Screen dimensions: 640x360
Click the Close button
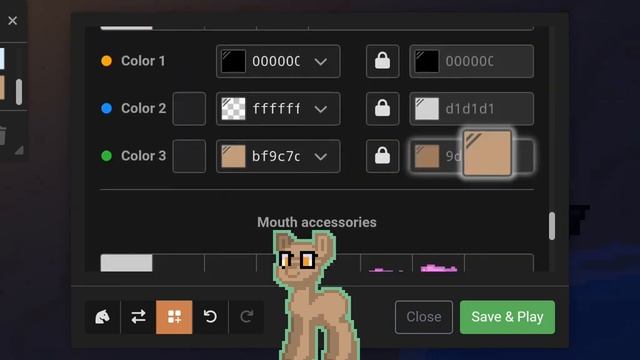(424, 317)
